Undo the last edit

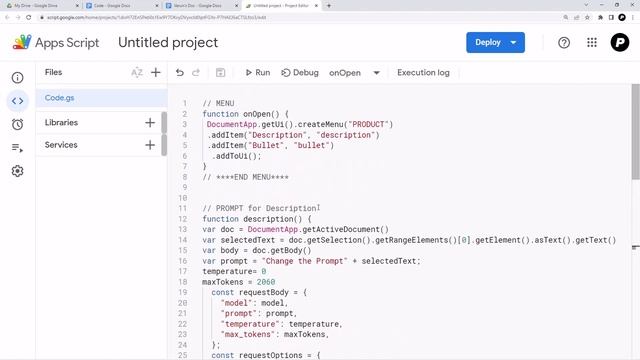[x=180, y=73]
